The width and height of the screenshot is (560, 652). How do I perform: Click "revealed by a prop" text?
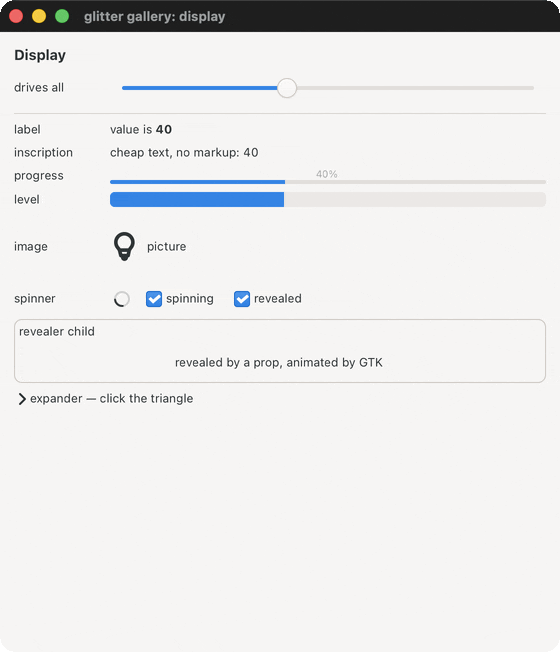pos(229,363)
